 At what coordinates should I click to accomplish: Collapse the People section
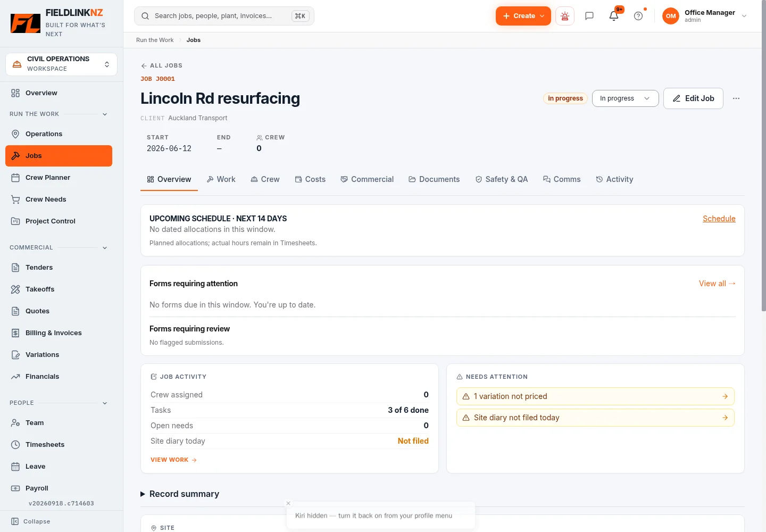[x=105, y=403]
